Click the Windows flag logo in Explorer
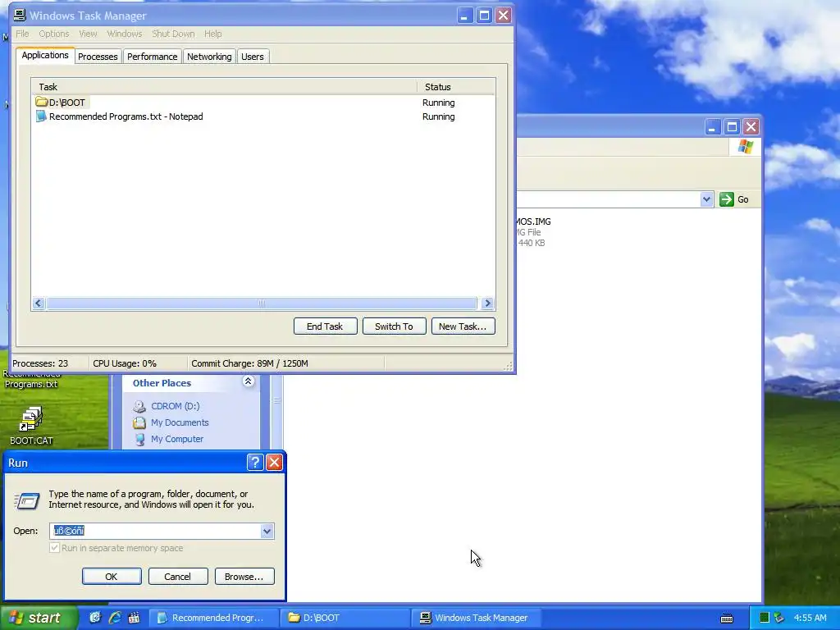Image resolution: width=840 pixels, height=630 pixels. (x=745, y=147)
